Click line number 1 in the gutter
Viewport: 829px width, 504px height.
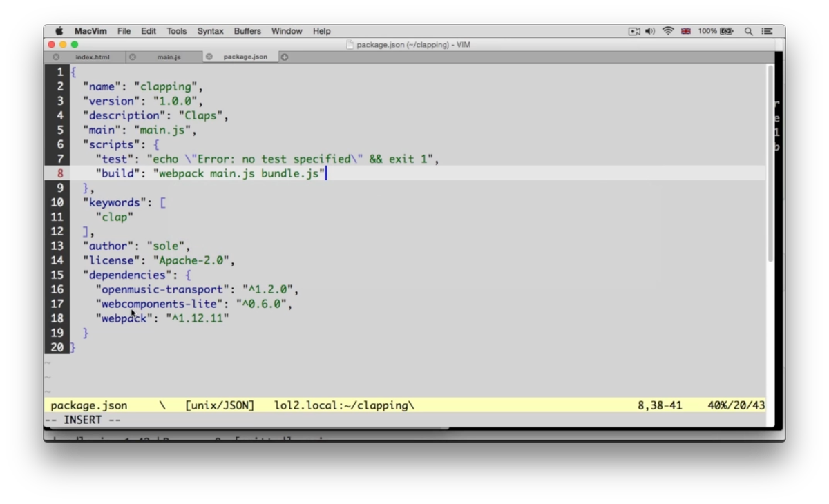(60, 72)
